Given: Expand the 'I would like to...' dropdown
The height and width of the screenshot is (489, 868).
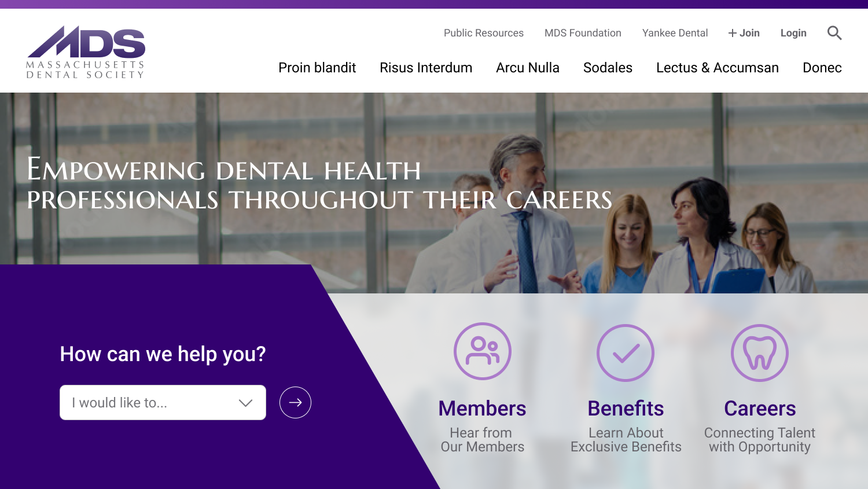Looking at the screenshot, I should 163,402.
